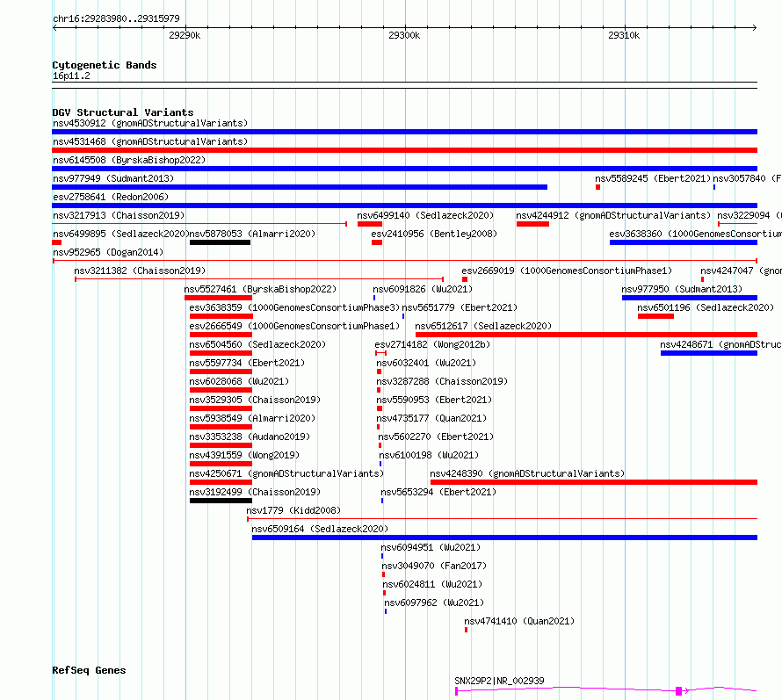The height and width of the screenshot is (700, 782).
Task: Open the SNX29P2|NR_002939 gene label
Action: pos(499,681)
